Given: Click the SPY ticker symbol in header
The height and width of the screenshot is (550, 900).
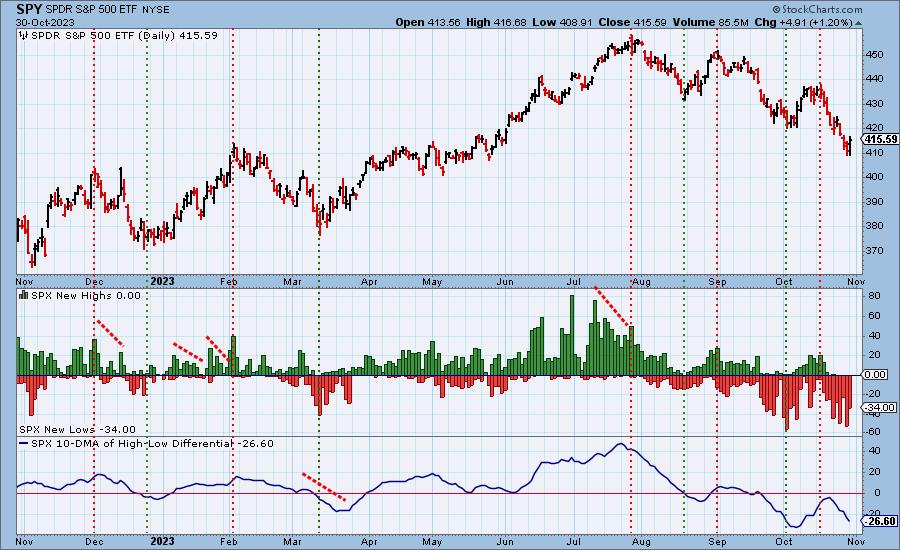Looking at the screenshot, I should (29, 9).
